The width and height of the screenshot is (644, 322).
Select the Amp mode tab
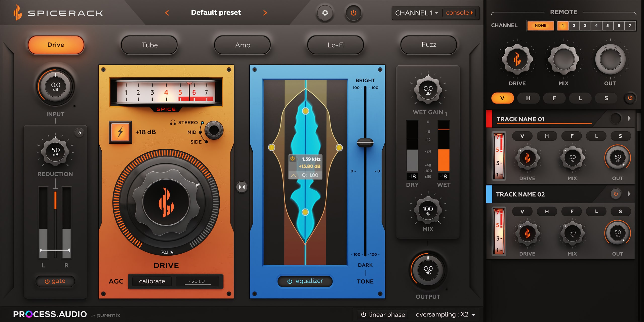point(243,45)
